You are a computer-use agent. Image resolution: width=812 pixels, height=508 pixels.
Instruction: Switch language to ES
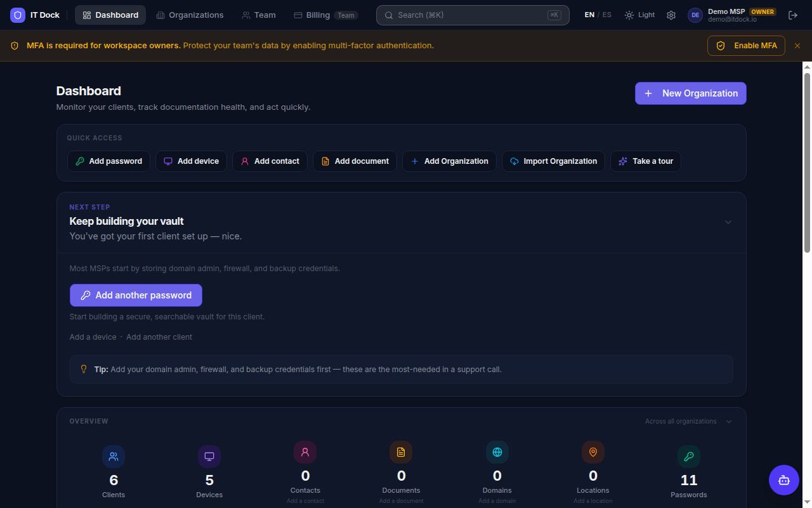tap(607, 15)
